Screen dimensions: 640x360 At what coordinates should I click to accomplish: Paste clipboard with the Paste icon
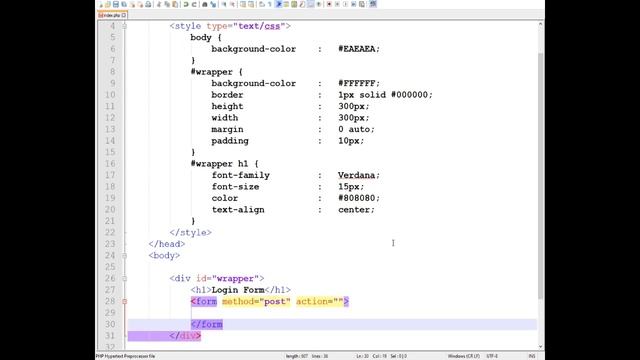[175, 4]
